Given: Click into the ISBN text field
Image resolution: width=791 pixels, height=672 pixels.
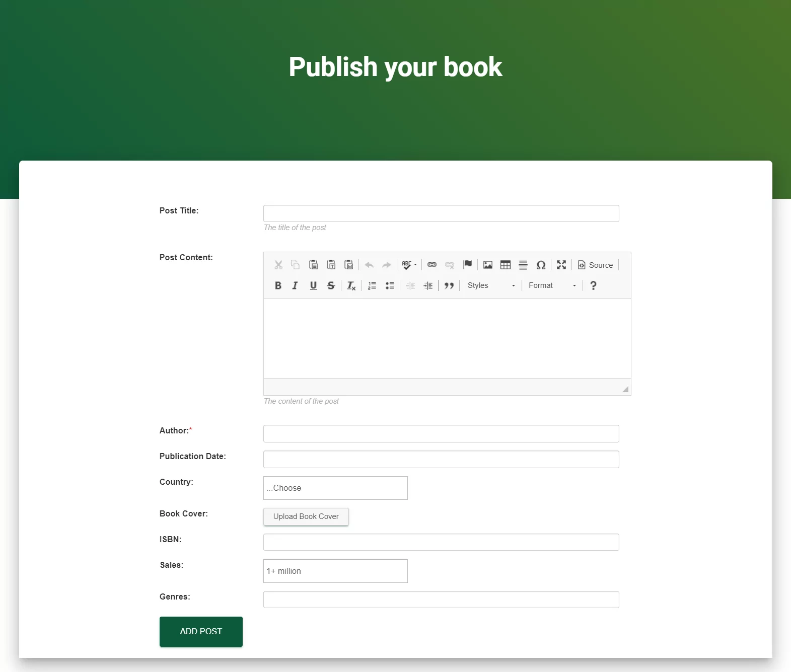Looking at the screenshot, I should tap(441, 542).
